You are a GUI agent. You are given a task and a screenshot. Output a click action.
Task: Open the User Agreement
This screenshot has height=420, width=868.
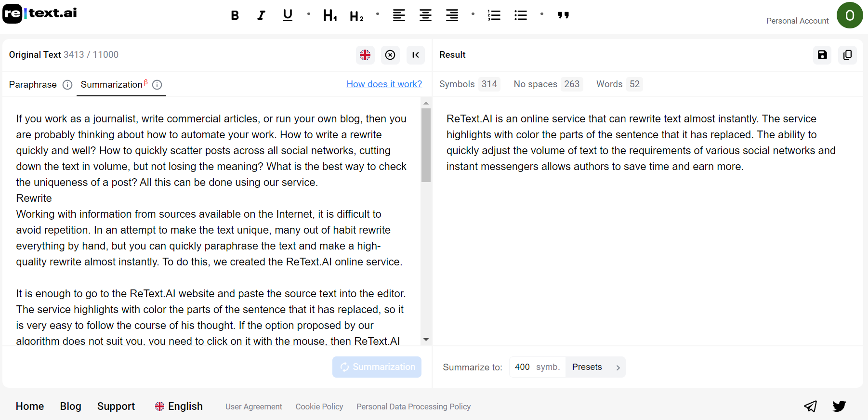point(254,407)
